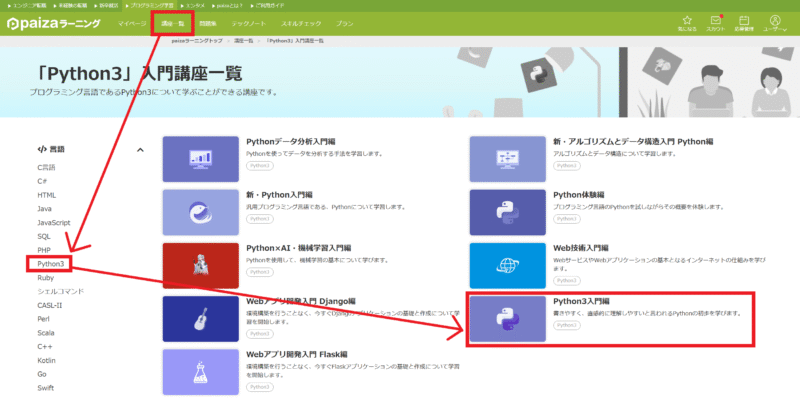800x406 pixels.
Task: Filter courses by シェルコマンド
Action: [x=60, y=291]
